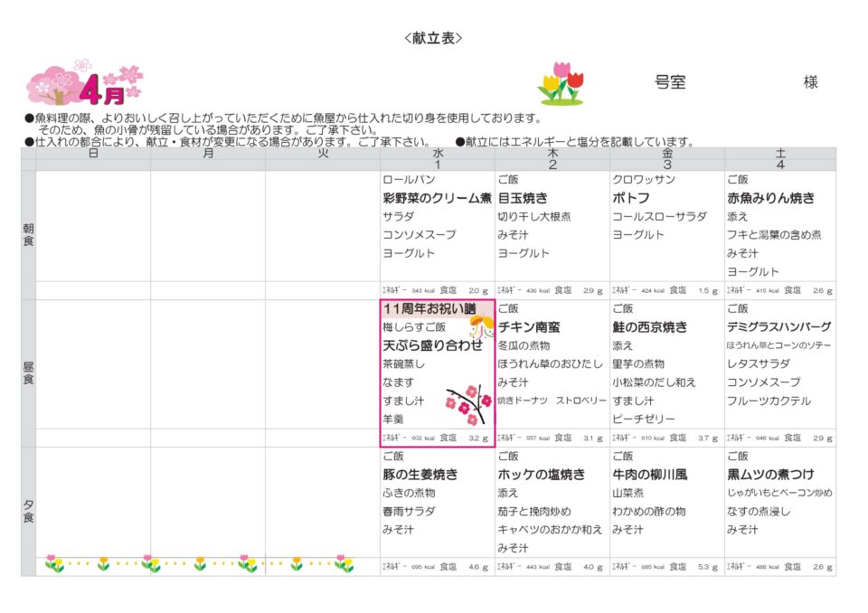Image resolution: width=868 pixels, height=613 pixels.
Task: Select the plum blossom branch in the celebration cell
Action: [x=468, y=406]
